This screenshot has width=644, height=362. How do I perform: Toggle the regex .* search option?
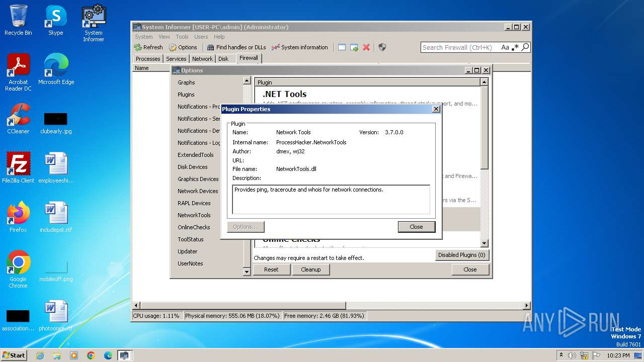click(x=515, y=47)
